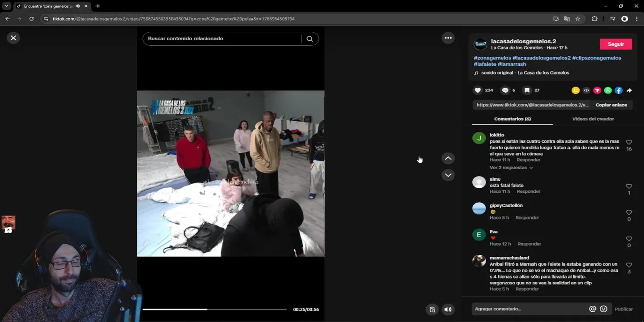Mute tab audio icon on browser tab

click(x=78, y=6)
